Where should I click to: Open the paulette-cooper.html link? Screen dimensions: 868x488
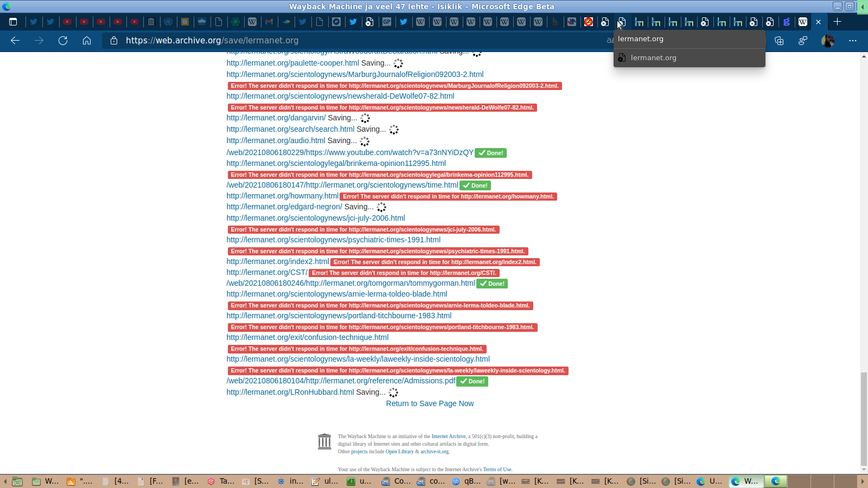click(x=293, y=63)
